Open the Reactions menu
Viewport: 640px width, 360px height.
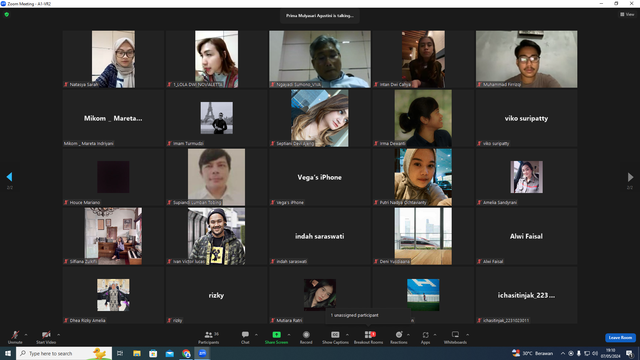coord(399,337)
